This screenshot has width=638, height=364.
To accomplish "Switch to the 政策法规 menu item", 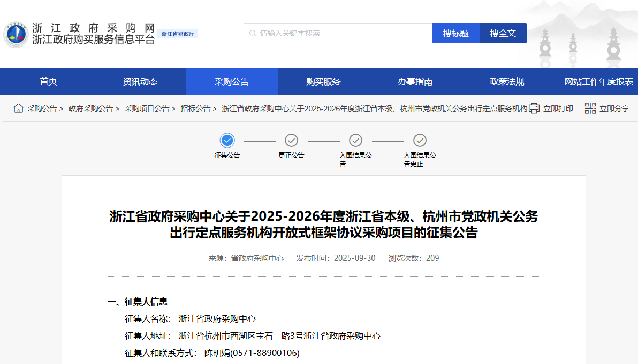I will coord(506,81).
